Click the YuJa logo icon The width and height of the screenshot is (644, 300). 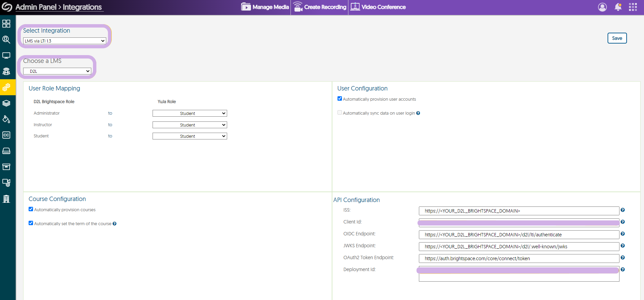tap(7, 7)
